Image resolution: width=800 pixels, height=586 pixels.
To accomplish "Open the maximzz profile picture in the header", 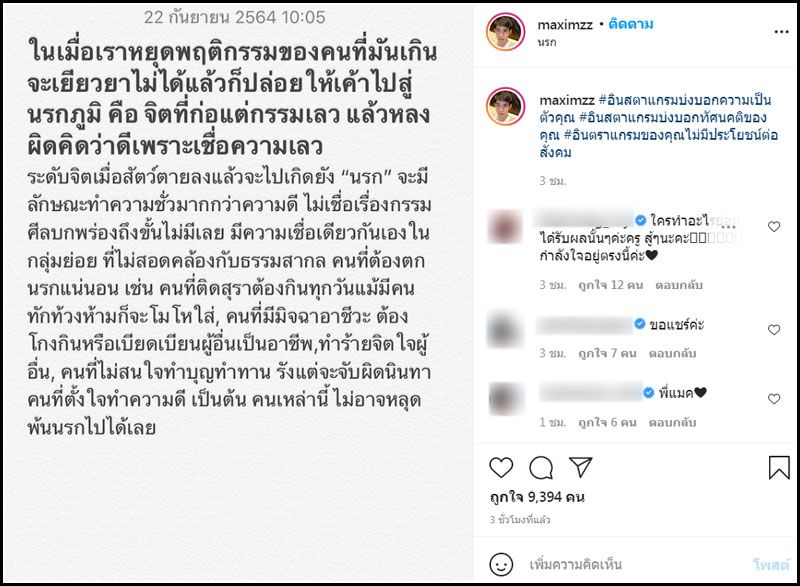I will 505,32.
